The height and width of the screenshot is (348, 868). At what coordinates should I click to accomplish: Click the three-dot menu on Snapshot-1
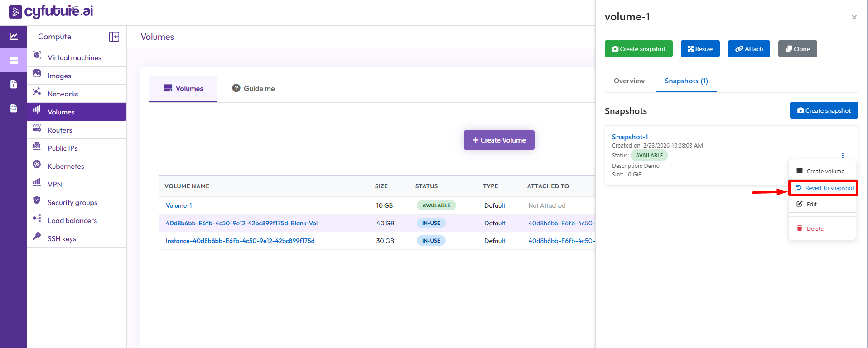tap(842, 156)
